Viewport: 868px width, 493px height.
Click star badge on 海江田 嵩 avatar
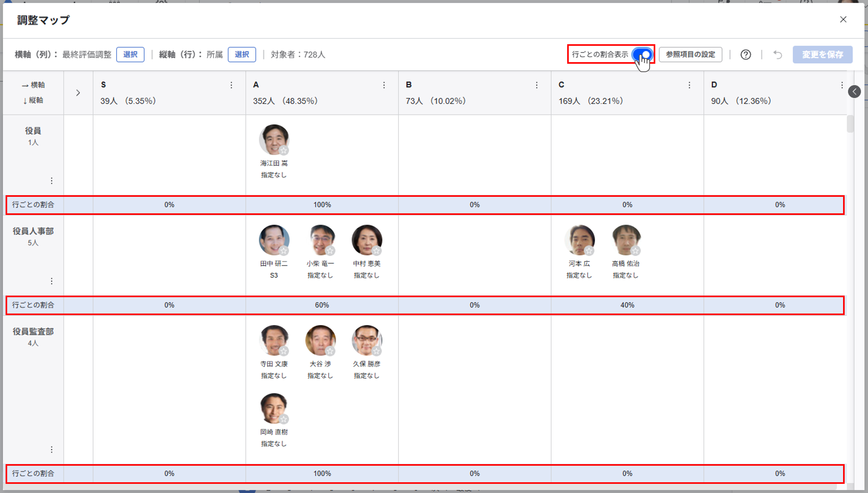(x=283, y=150)
